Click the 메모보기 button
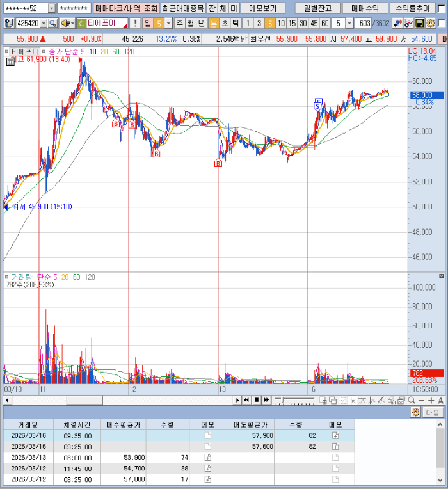This screenshot has height=489, width=448. click(262, 8)
